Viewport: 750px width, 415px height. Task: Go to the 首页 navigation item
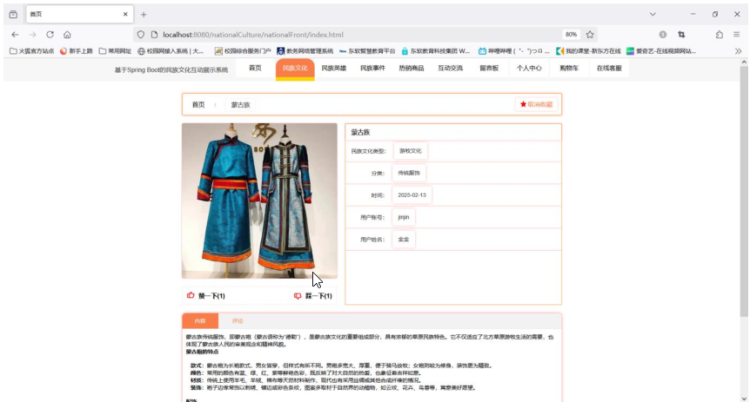coord(255,68)
